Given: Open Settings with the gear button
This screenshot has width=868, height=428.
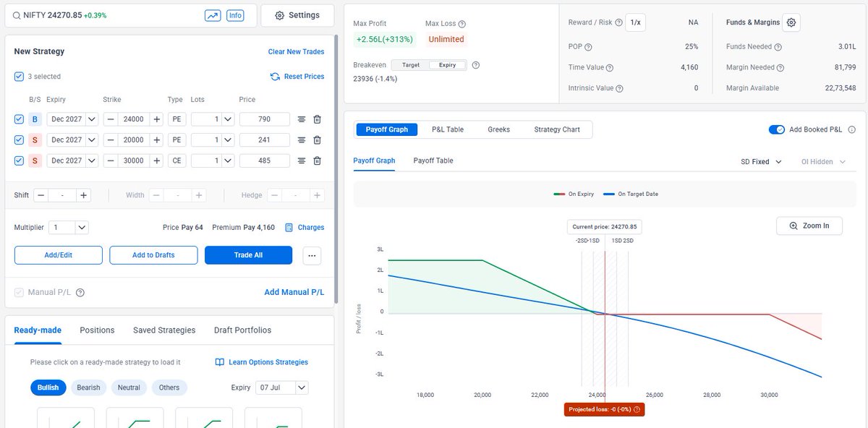Looking at the screenshot, I should (297, 15).
